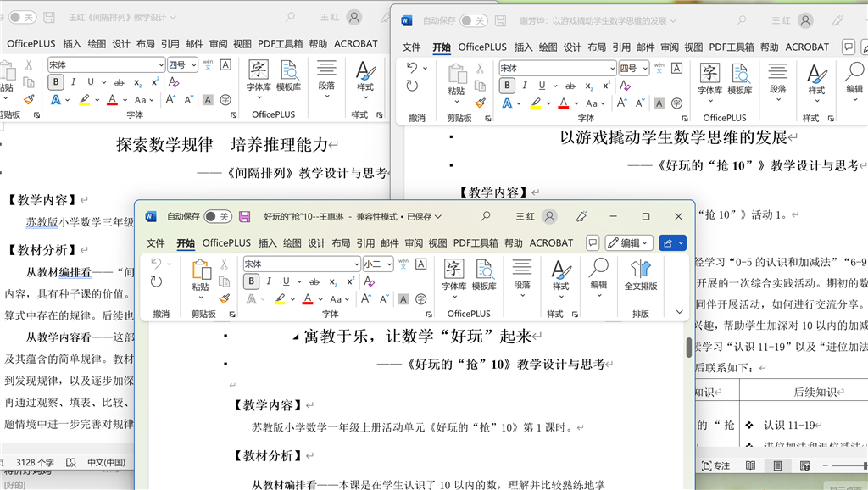Open highlight color dropdown arrow in front window
Screen dimensions: 868x490
[x=292, y=299]
